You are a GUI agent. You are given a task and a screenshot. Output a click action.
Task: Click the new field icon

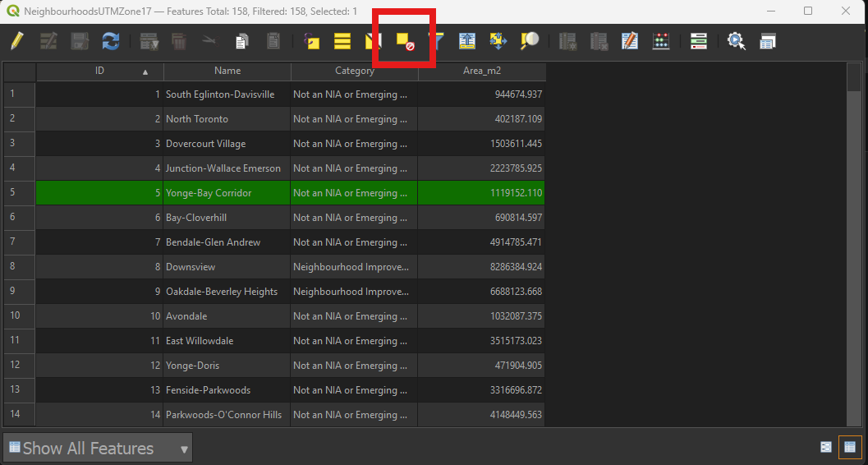click(568, 41)
